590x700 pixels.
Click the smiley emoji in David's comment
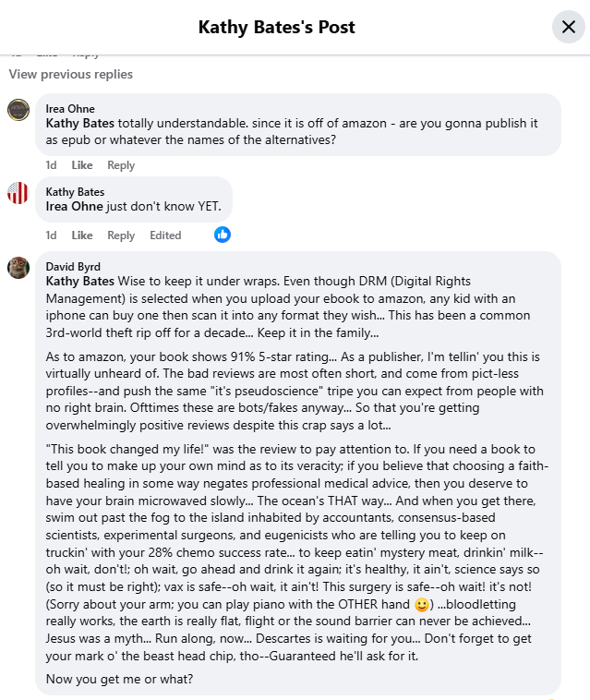click(x=422, y=606)
